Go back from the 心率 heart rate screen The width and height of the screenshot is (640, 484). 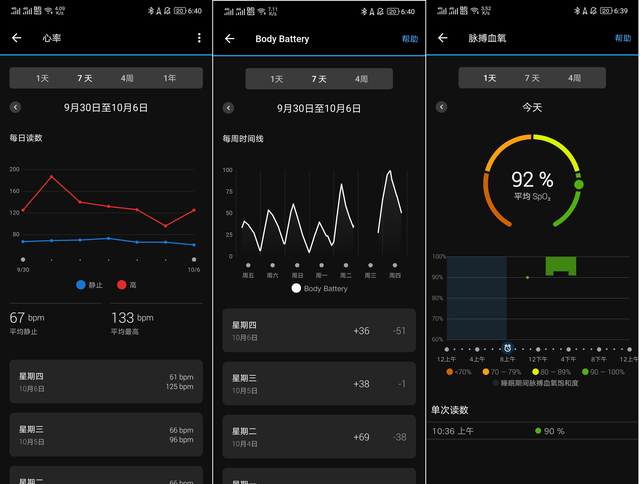(x=17, y=38)
